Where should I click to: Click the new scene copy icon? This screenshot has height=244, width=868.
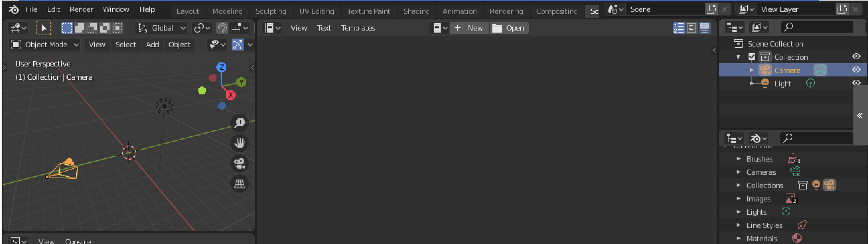click(711, 9)
